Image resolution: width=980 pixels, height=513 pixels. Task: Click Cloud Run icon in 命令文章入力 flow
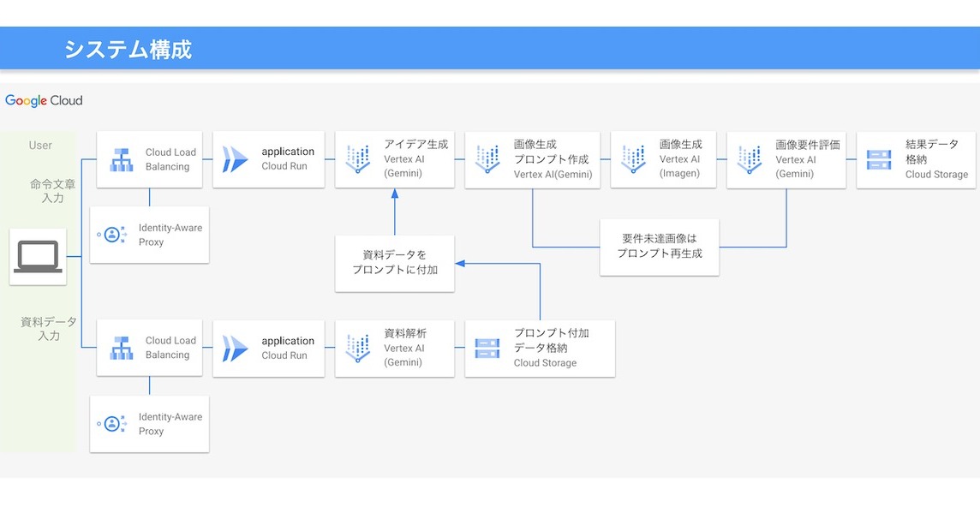(235, 159)
